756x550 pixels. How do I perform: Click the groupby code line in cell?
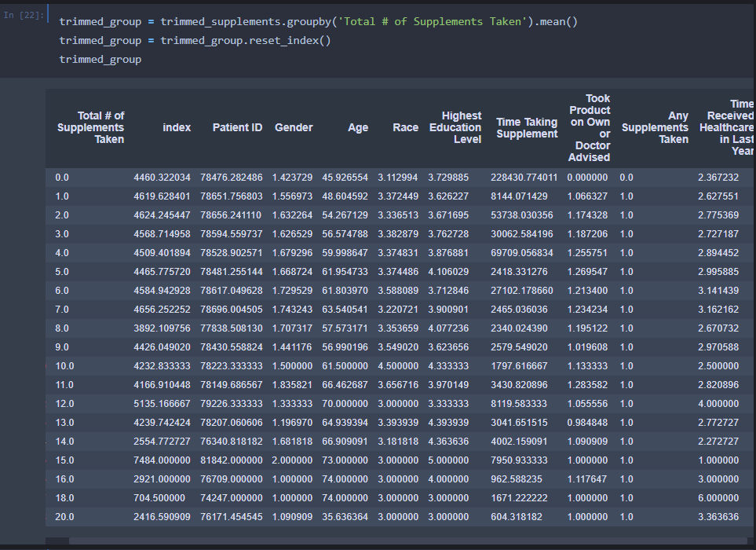pyautogui.click(x=318, y=22)
